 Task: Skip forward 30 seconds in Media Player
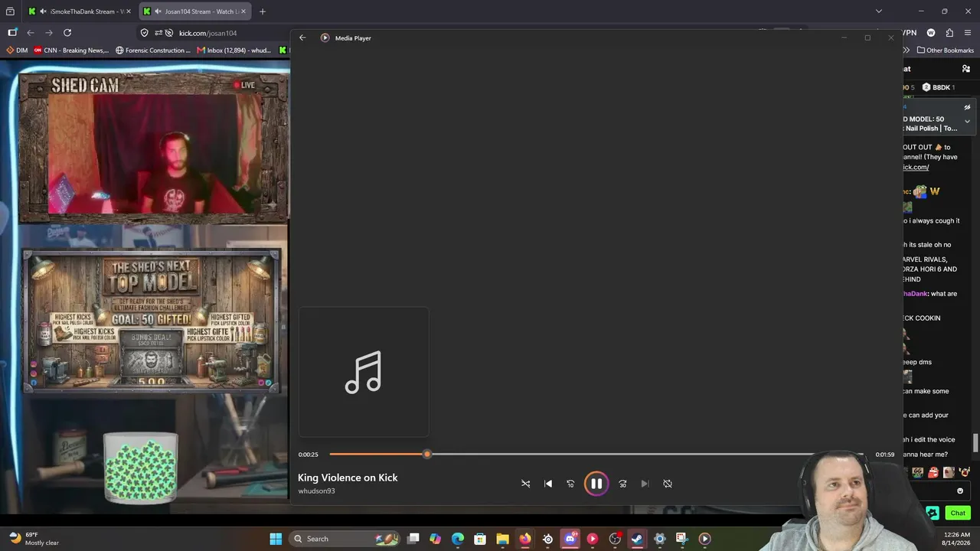(x=622, y=484)
